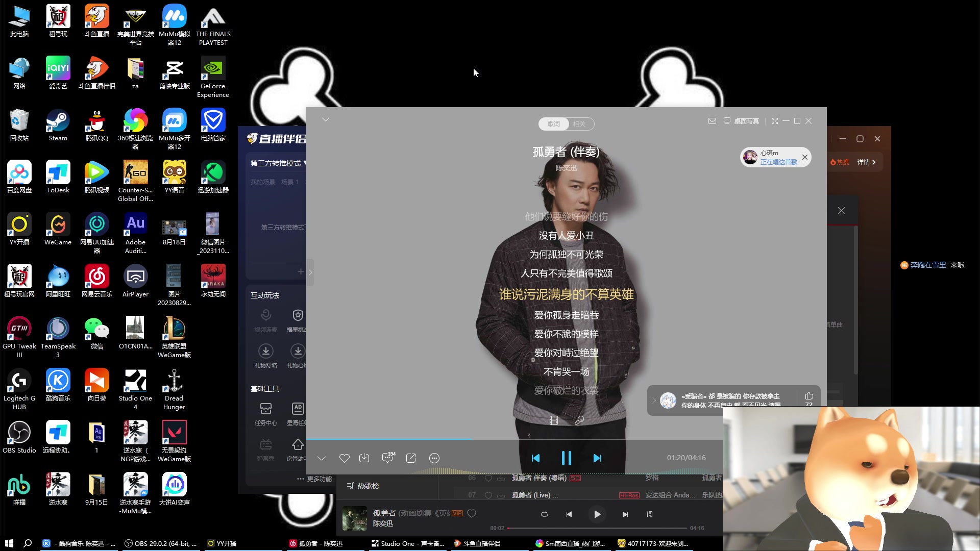This screenshot has height=551, width=980.
Task: Click lyric line 爱你孤身走暗巷
Action: tap(566, 315)
